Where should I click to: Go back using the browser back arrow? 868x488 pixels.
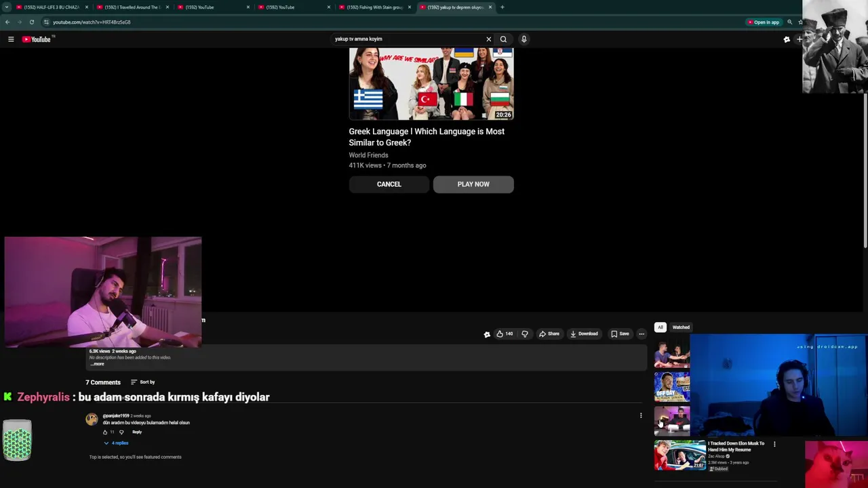click(x=7, y=22)
